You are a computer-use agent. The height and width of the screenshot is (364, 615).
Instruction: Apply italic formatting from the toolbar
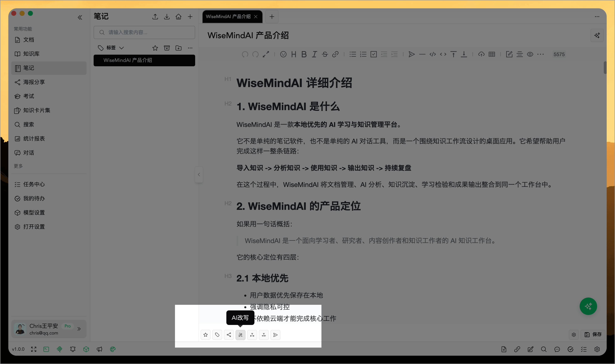[314, 54]
